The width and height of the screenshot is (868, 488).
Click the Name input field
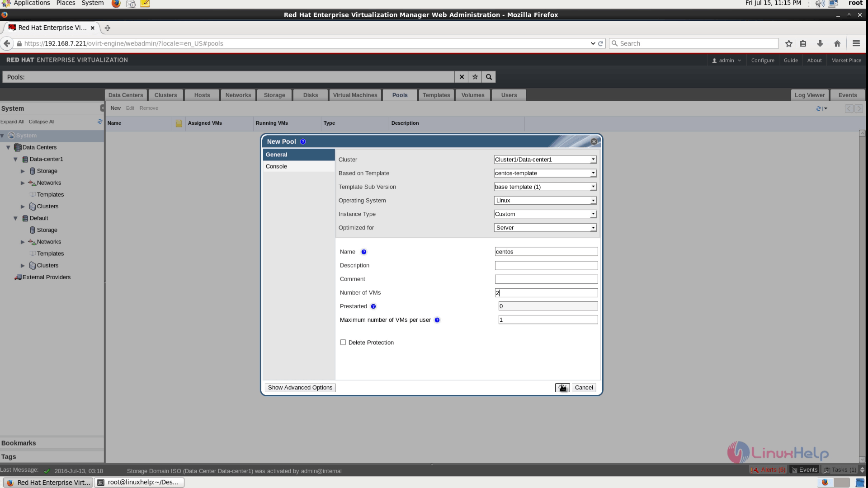[x=546, y=252]
